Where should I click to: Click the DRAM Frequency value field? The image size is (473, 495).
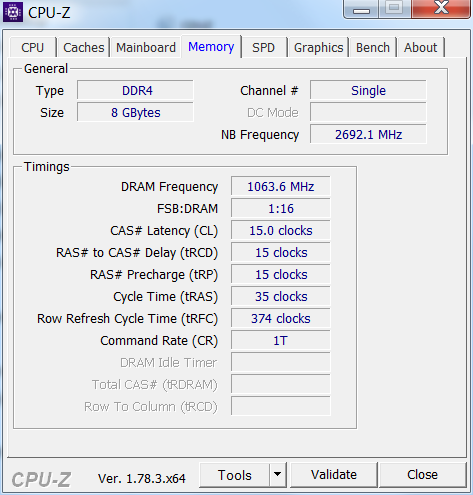281,186
